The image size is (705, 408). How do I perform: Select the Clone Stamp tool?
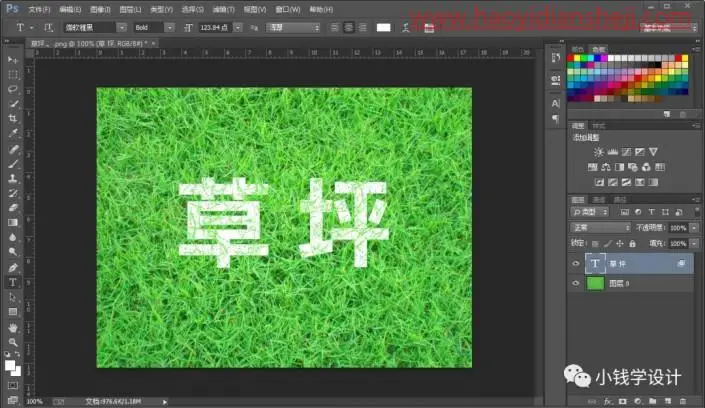tap(13, 179)
